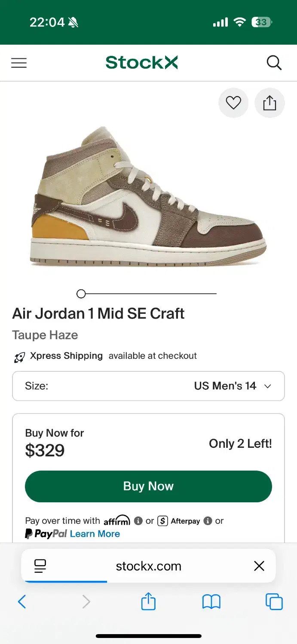
Task: Click the StockX logo
Action: [142, 63]
